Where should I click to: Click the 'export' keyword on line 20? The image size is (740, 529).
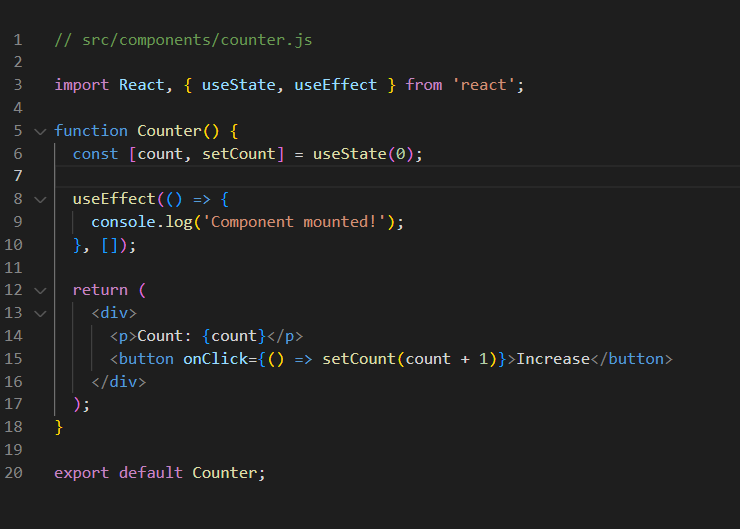82,473
